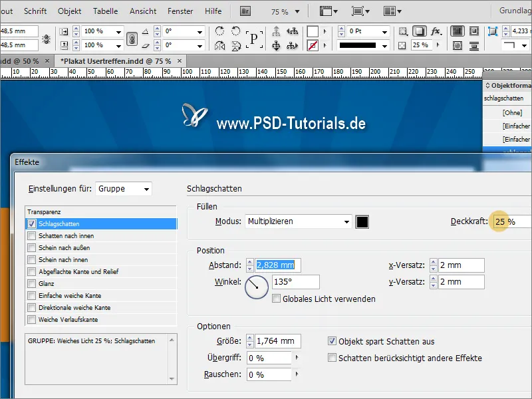Open the horizontal scale 100 % dropdown

tap(118, 32)
